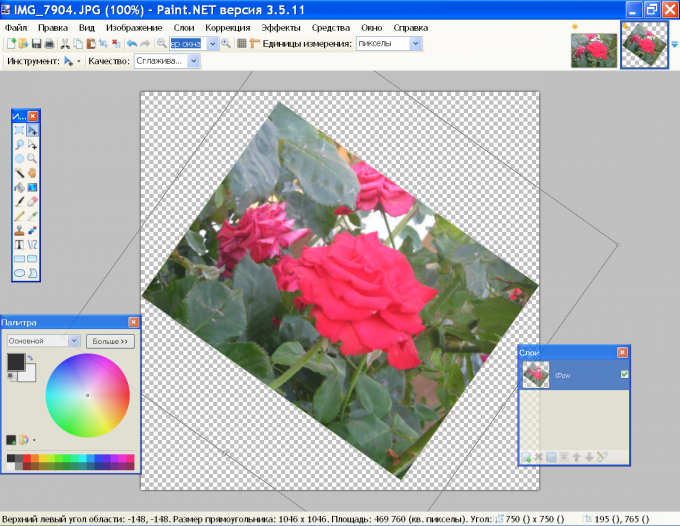Image resolution: width=680 pixels, height=526 pixels.
Task: Select the Move Selected Pixels tool
Action: (x=32, y=130)
